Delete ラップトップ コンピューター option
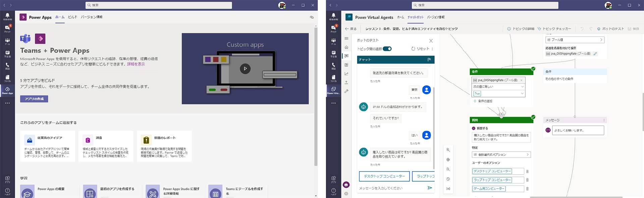The width and height of the screenshot is (644, 198). point(527,180)
